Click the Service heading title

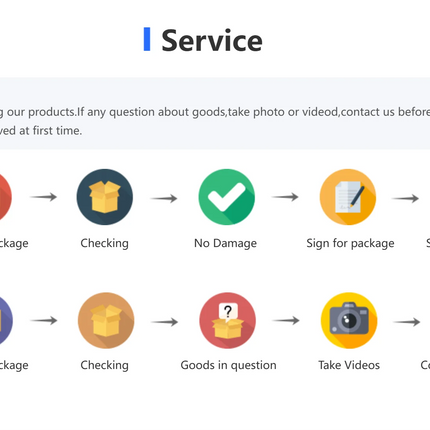pyautogui.click(x=212, y=40)
